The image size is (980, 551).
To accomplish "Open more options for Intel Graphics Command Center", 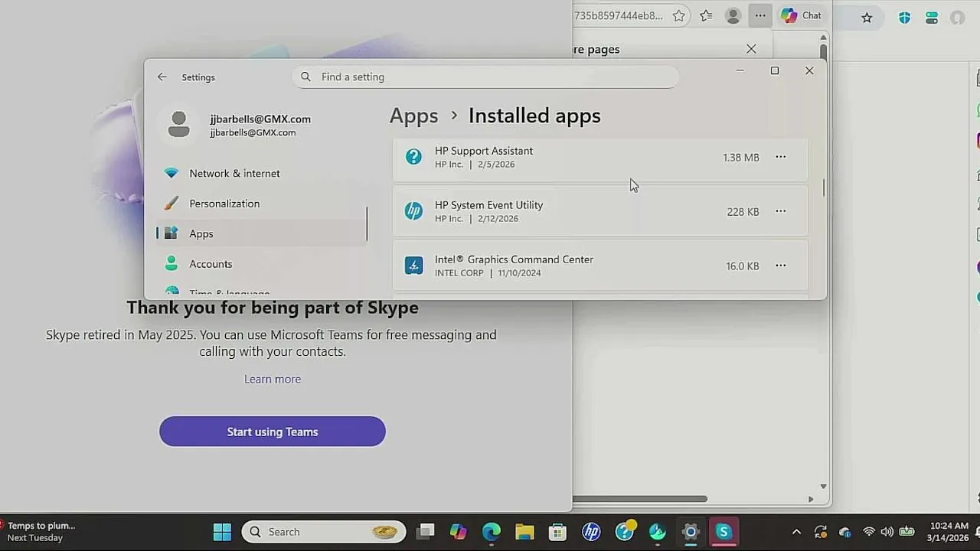I will point(780,266).
